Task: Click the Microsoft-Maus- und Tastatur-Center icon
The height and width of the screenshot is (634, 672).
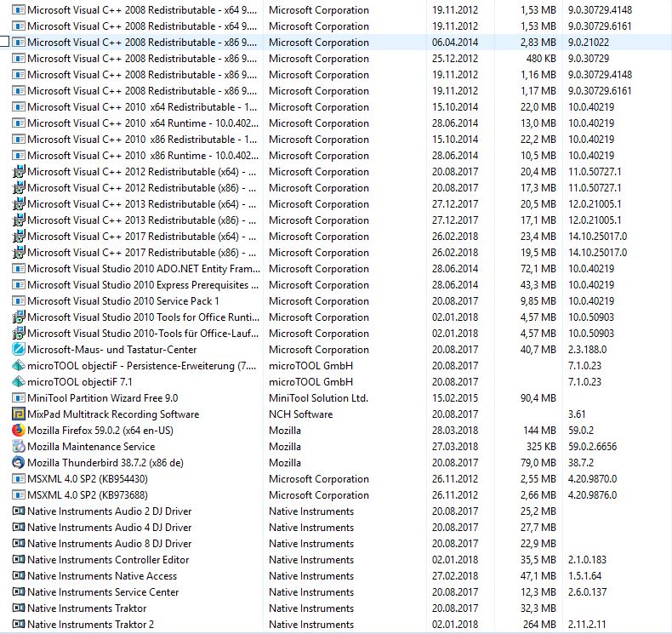Action: 19,350
